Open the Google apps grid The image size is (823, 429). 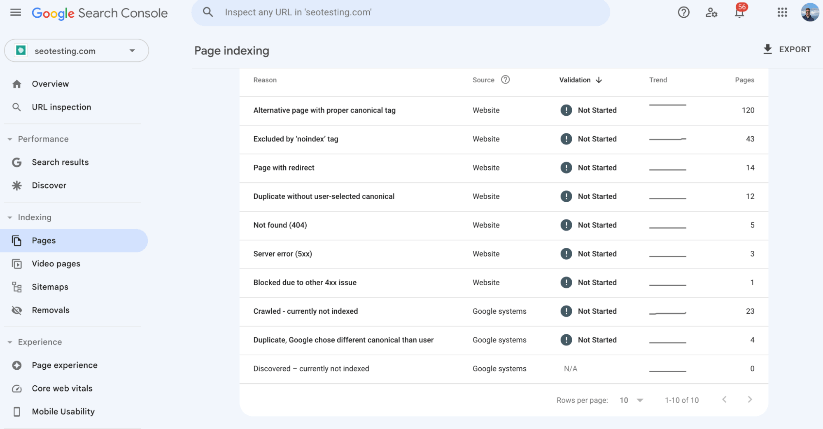(782, 13)
